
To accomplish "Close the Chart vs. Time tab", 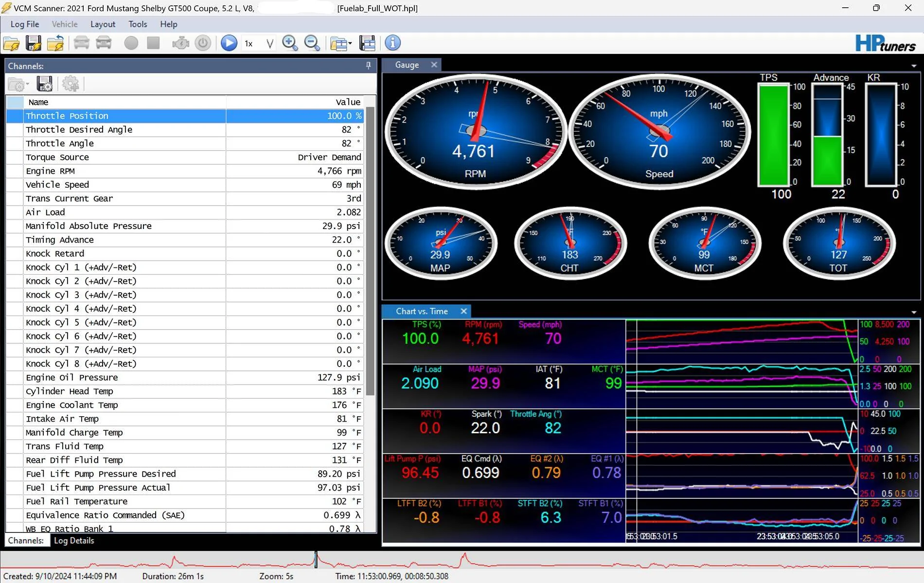I will [463, 311].
